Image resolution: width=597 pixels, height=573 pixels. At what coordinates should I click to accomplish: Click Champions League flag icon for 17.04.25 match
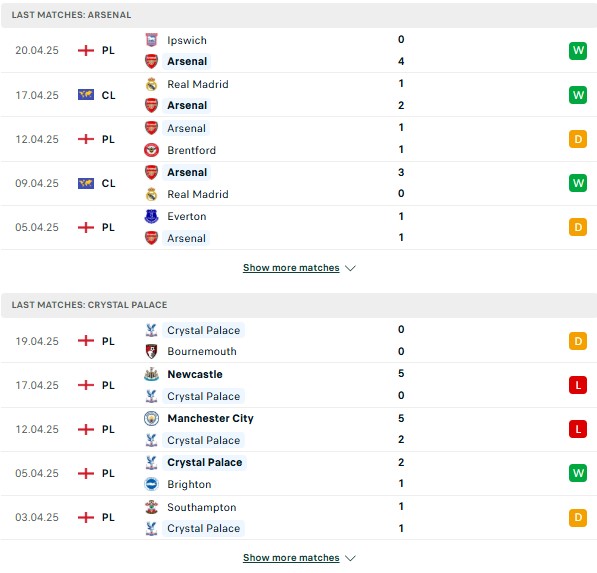[86, 95]
